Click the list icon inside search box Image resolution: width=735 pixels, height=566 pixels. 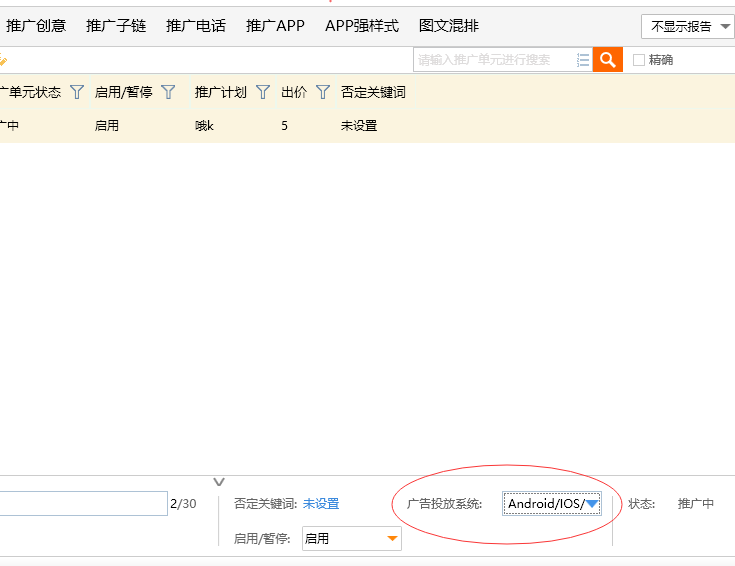583,60
